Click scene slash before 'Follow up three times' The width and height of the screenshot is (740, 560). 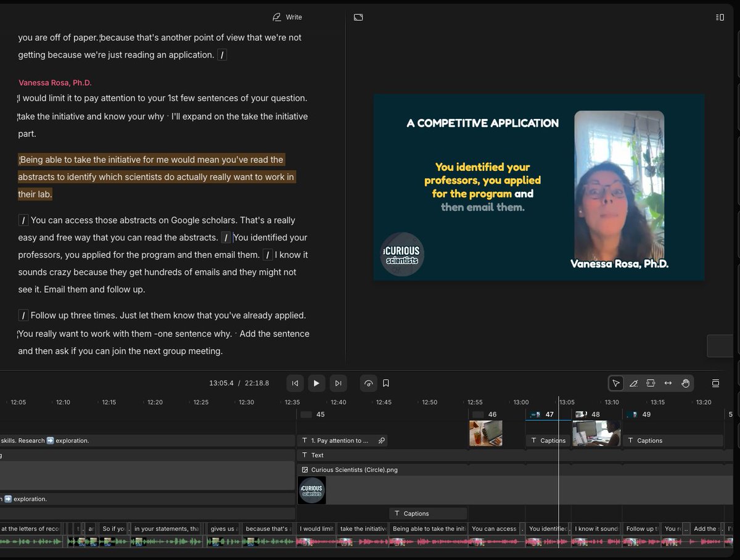23,316
